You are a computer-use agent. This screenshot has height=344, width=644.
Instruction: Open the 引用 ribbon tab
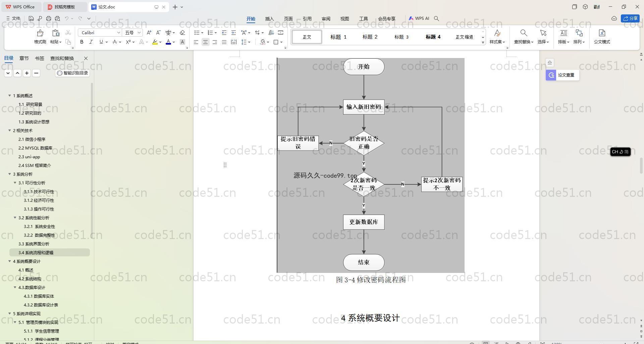(307, 19)
